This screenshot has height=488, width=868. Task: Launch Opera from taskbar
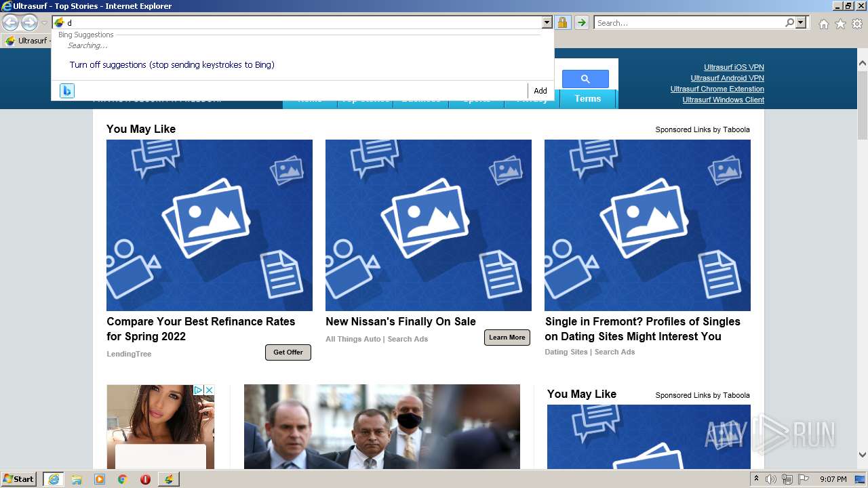(145, 479)
